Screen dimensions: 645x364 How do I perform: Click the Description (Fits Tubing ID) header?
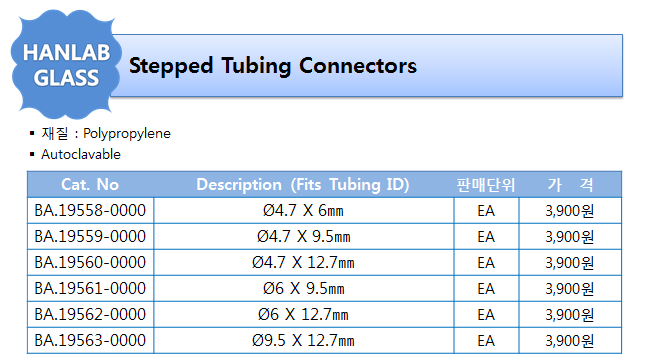click(303, 185)
